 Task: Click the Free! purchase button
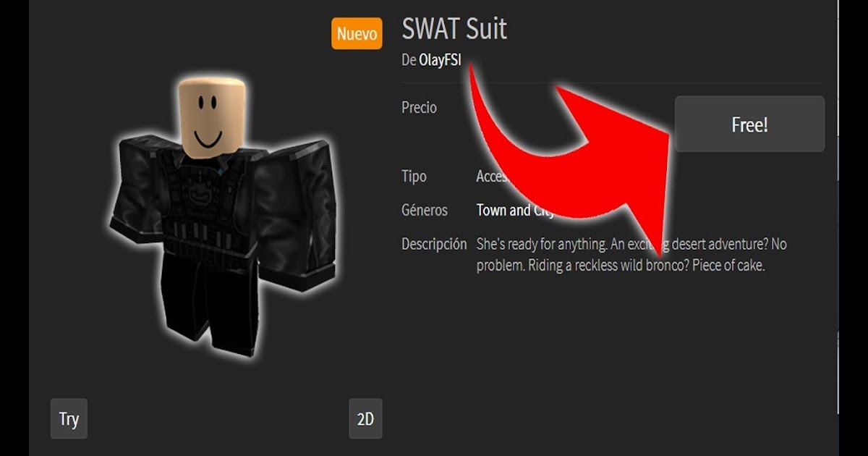749,124
